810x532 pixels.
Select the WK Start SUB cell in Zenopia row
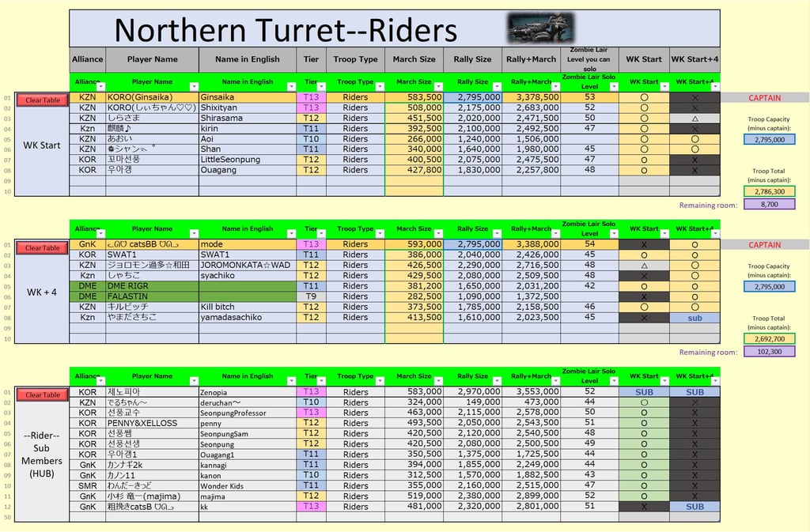pyautogui.click(x=644, y=392)
